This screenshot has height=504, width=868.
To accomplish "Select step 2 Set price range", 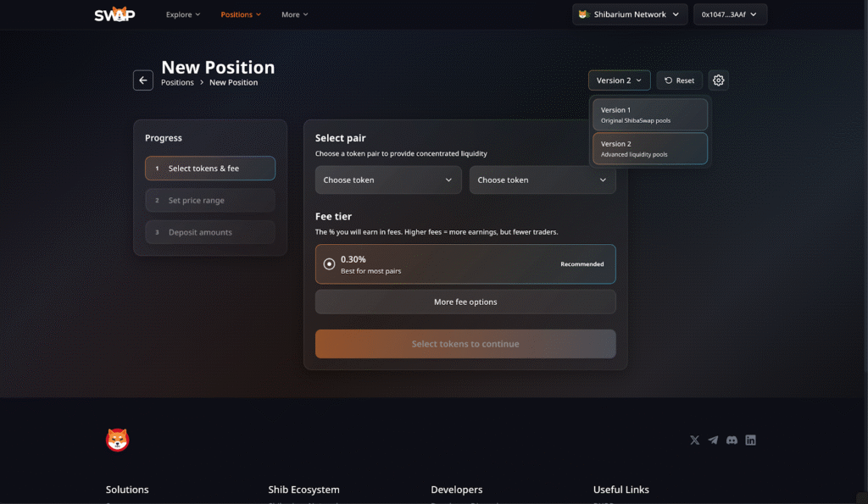I will coord(210,200).
